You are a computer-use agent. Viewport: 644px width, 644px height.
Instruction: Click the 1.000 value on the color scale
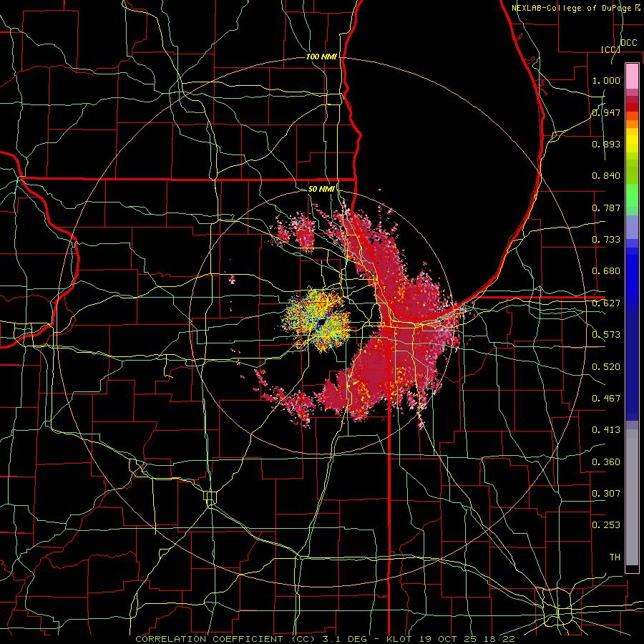click(x=606, y=80)
